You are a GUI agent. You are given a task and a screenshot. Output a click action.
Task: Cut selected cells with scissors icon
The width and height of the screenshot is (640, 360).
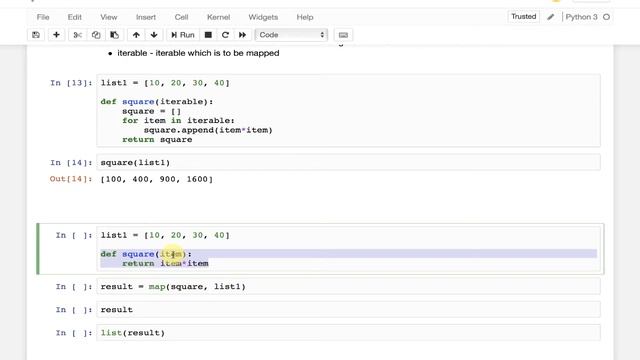[x=77, y=35]
